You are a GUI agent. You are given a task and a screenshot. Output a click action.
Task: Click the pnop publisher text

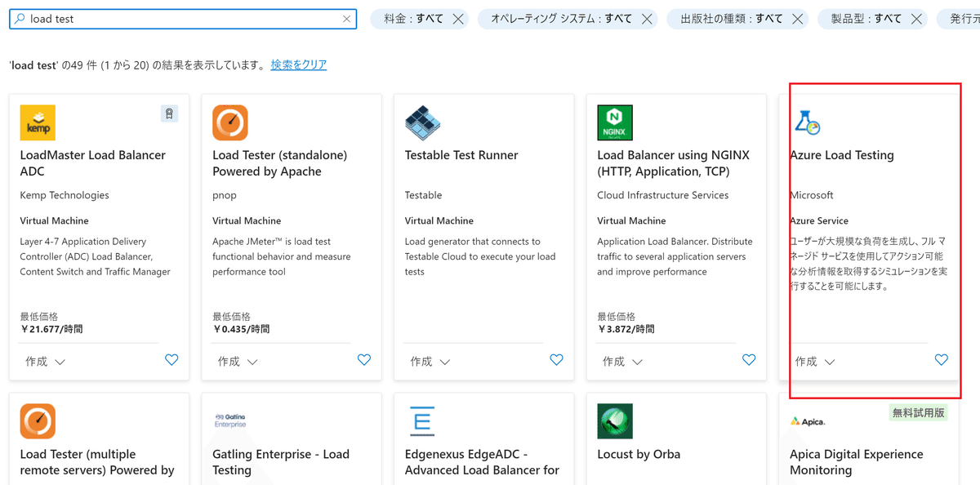pos(225,196)
